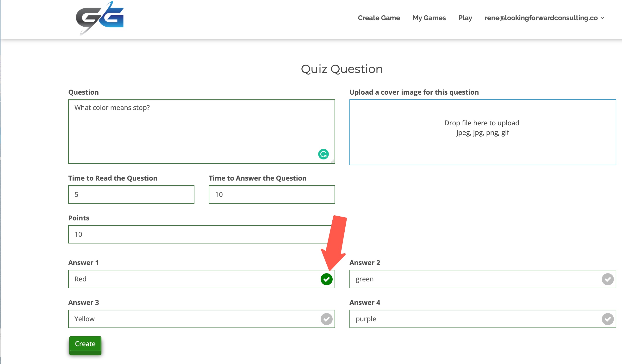Click the Play navigation tab
622x364 pixels.
(x=465, y=18)
